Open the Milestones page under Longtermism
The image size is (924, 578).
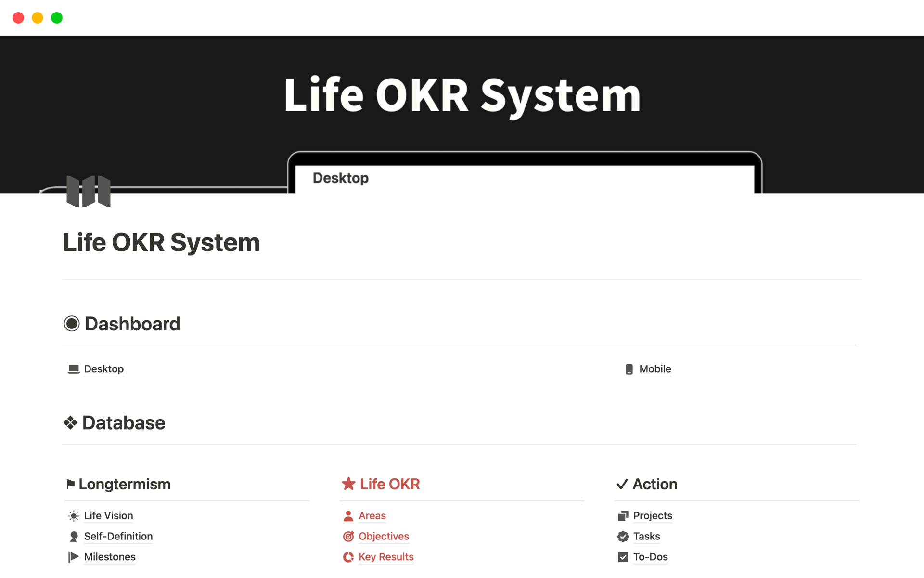[x=110, y=557]
